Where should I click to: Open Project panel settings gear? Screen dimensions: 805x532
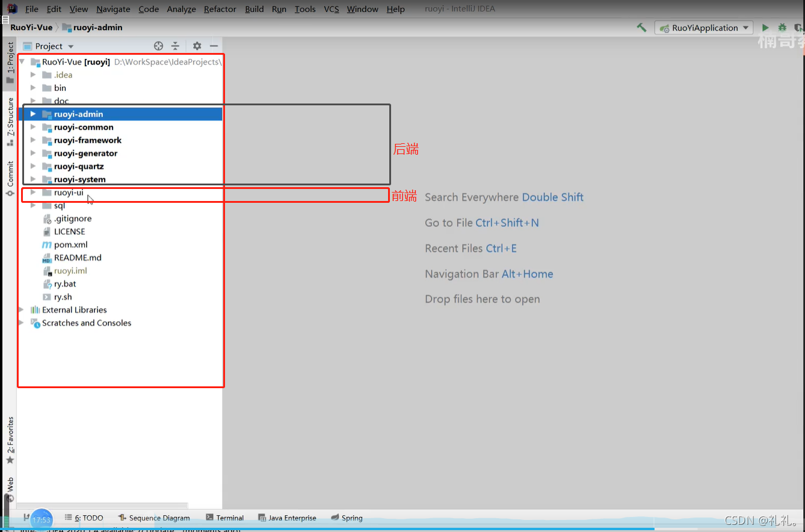click(x=197, y=46)
